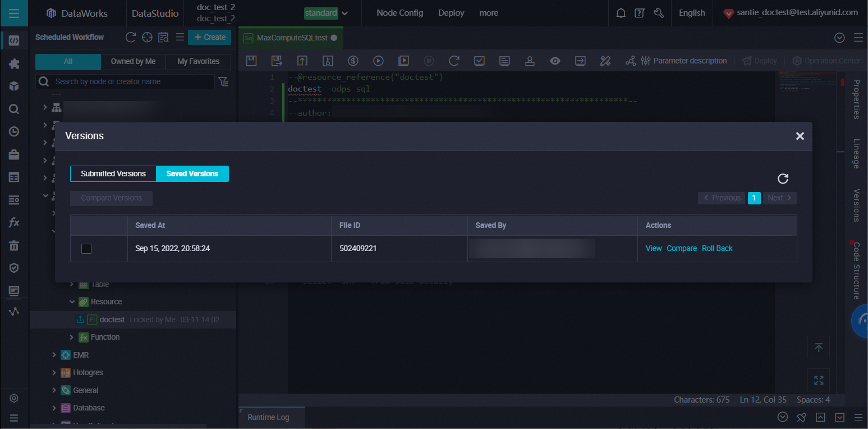Open the Lineage side panel
Image resolution: width=868 pixels, height=429 pixels.
click(x=856, y=153)
